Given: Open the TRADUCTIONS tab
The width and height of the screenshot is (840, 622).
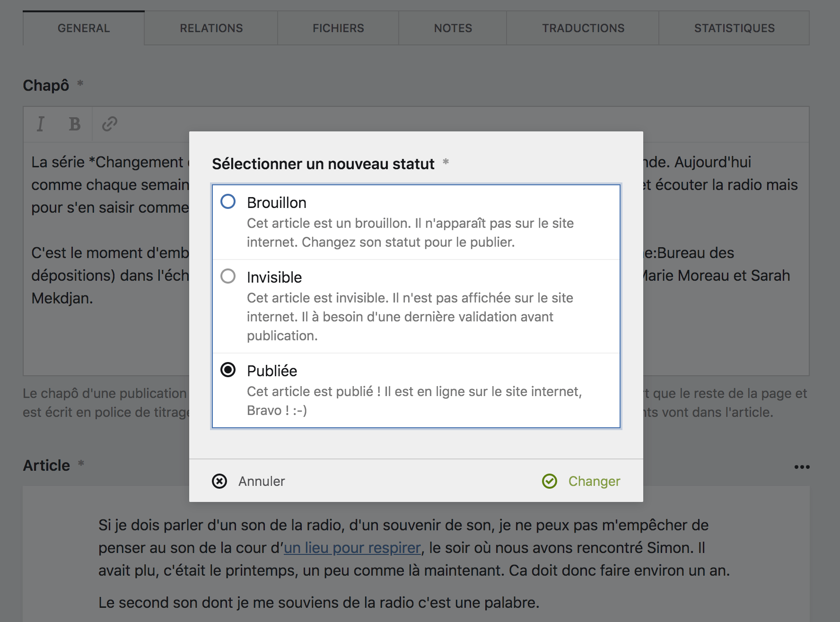Looking at the screenshot, I should pyautogui.click(x=584, y=28).
